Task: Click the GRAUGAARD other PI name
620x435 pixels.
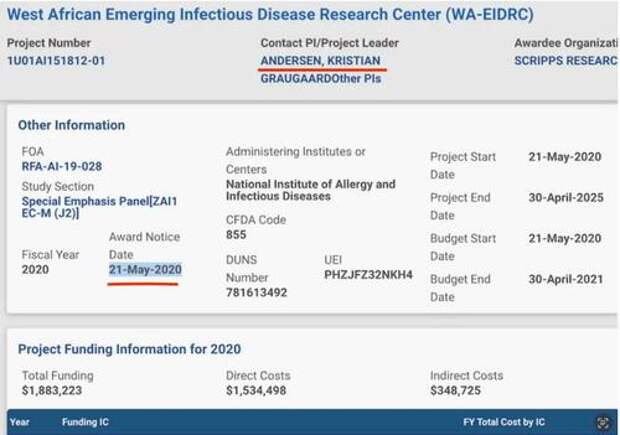Action: pyautogui.click(x=302, y=78)
